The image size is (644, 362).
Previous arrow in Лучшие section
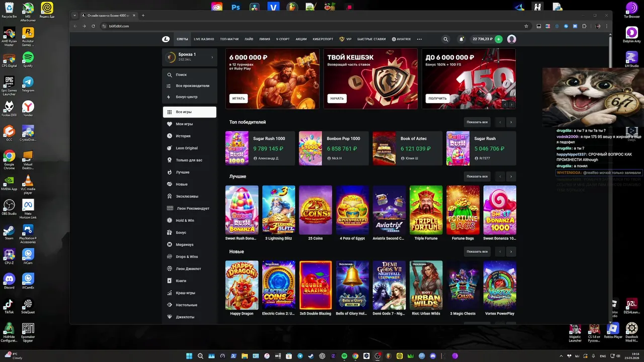500,176
